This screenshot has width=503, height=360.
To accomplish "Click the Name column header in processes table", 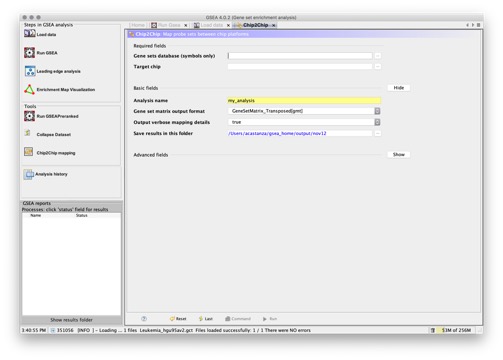I will tap(36, 215).
